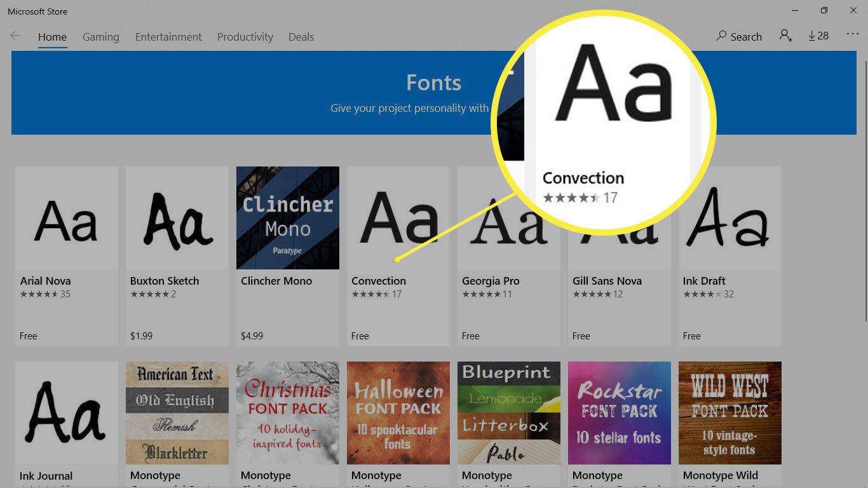Go back with the back arrow

[x=15, y=36]
